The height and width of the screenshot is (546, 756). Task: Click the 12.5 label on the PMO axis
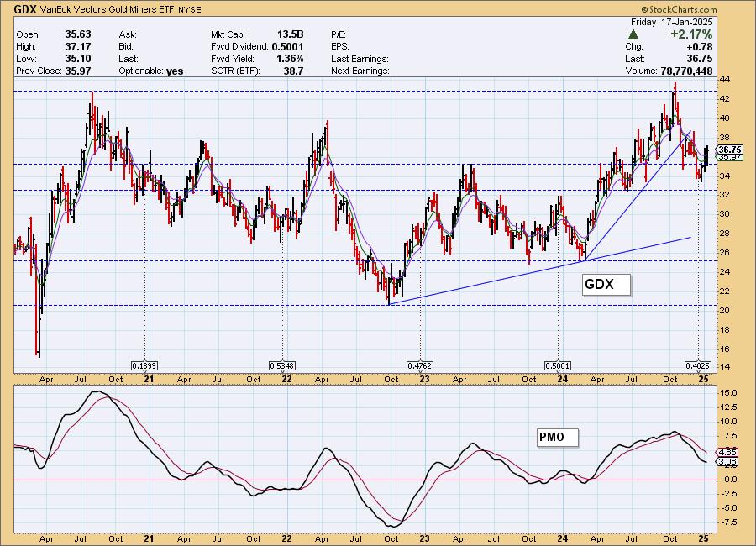(x=729, y=407)
